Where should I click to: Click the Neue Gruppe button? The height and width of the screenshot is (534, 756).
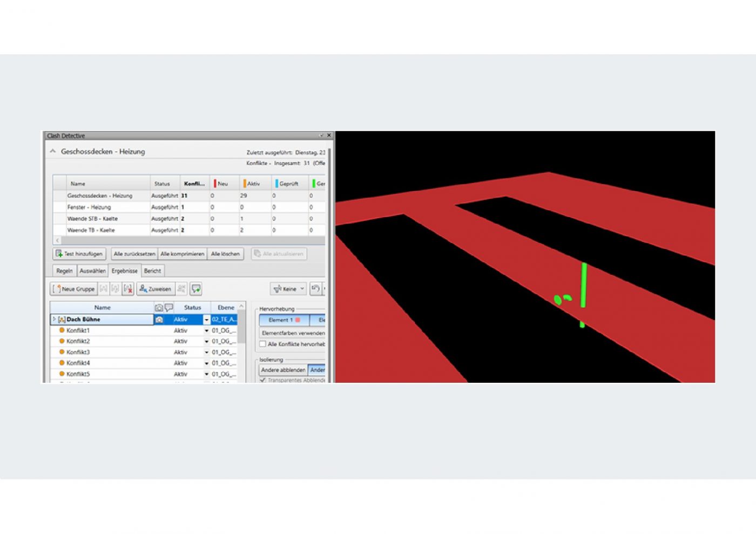pyautogui.click(x=74, y=289)
